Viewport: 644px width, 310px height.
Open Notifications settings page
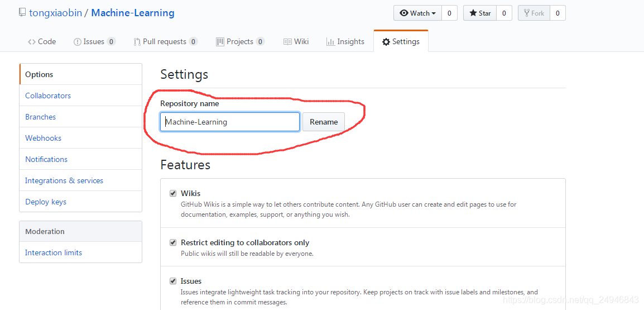[x=80, y=159]
